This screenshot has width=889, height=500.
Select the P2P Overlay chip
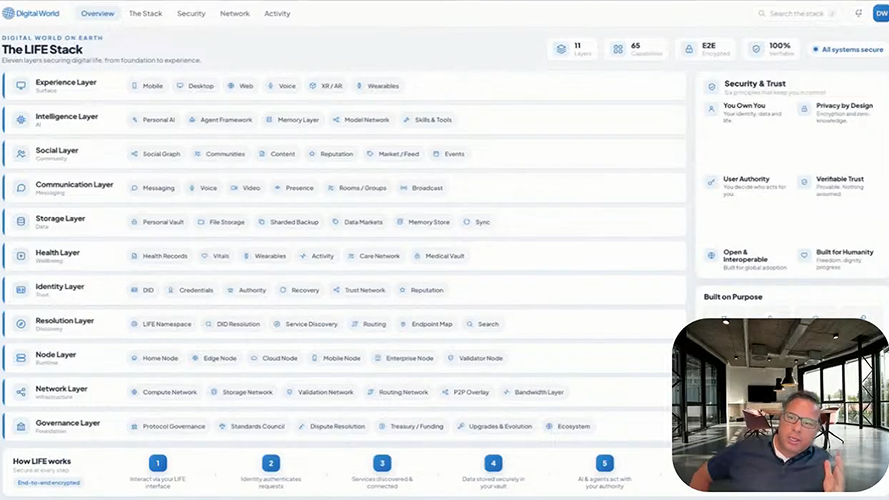(465, 392)
